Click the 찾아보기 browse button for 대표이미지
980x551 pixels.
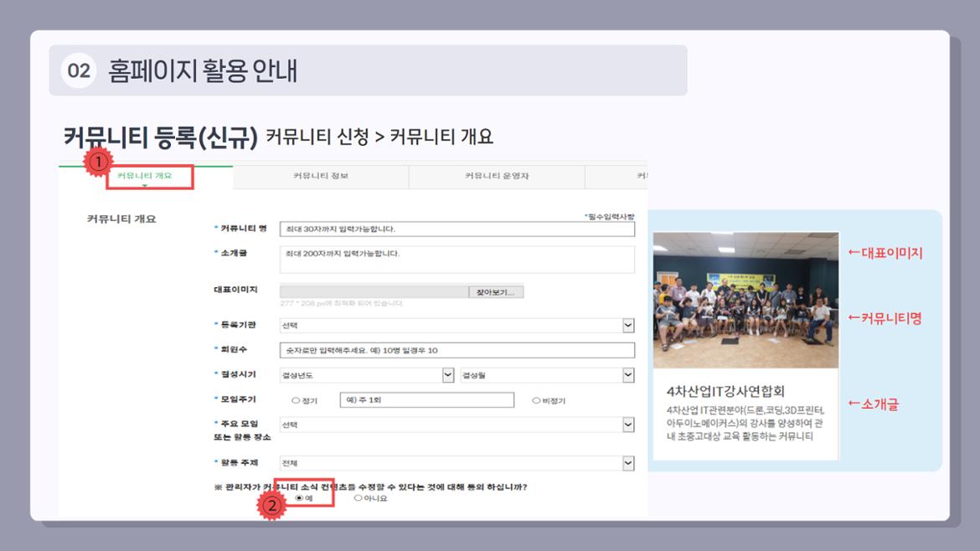point(496,291)
